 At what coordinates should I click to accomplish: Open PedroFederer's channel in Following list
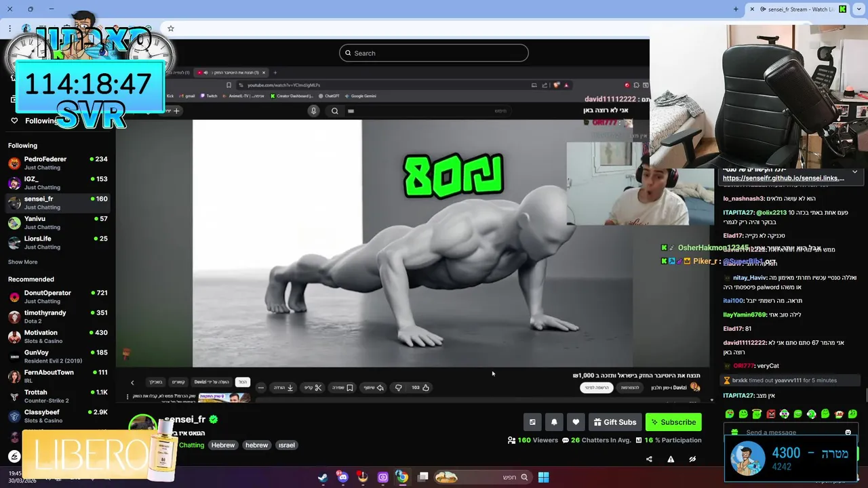point(58,163)
